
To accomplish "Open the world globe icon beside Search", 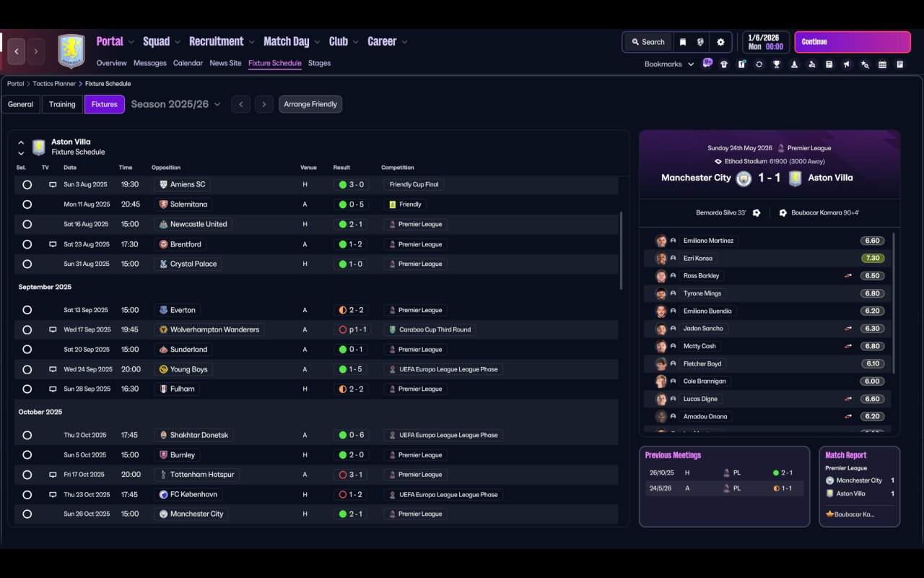I will click(x=700, y=42).
